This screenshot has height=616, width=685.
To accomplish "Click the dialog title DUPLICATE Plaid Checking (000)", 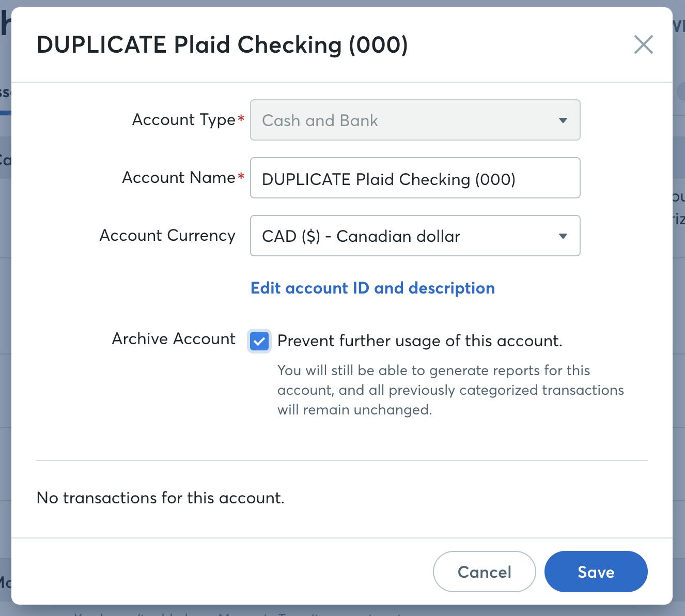I will [x=222, y=45].
